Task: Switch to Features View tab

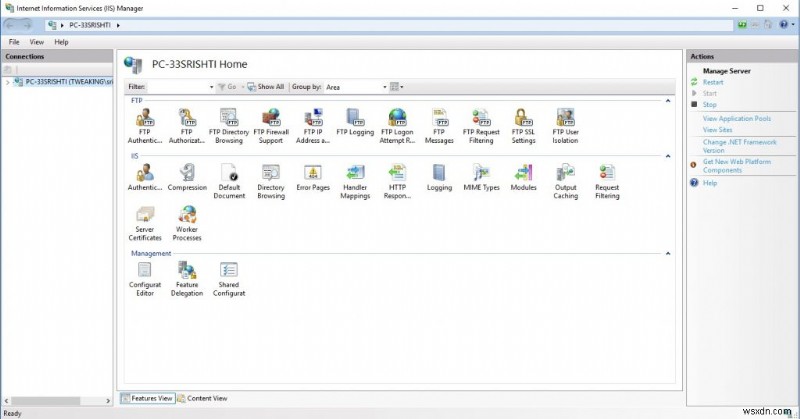Action: 147,398
